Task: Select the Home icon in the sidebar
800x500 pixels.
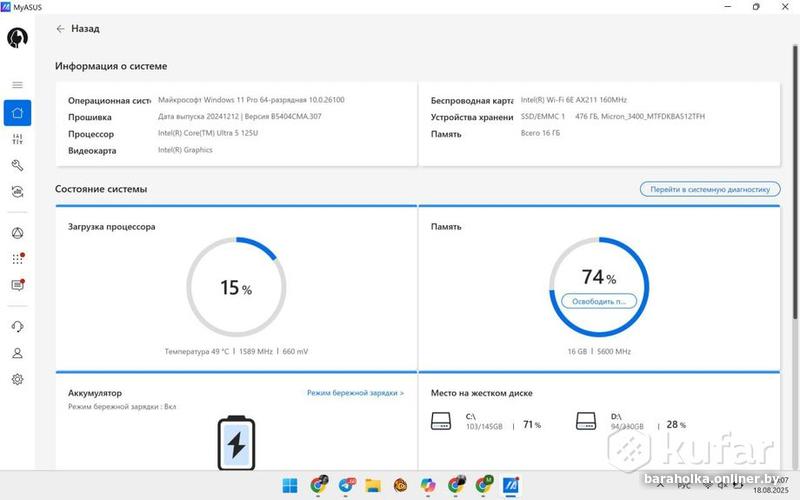Action: coord(17,113)
